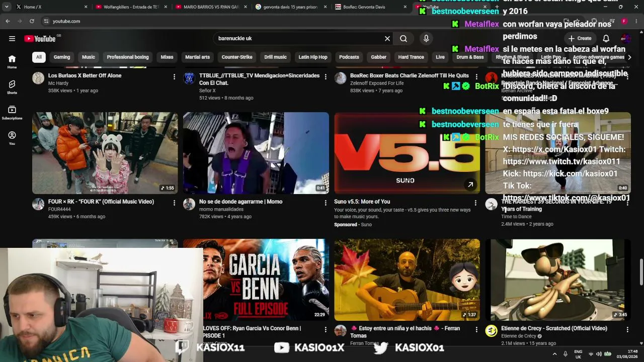The height and width of the screenshot is (362, 644).
Task: Switch to the Wolfangkillers browser tab
Action: (131, 7)
